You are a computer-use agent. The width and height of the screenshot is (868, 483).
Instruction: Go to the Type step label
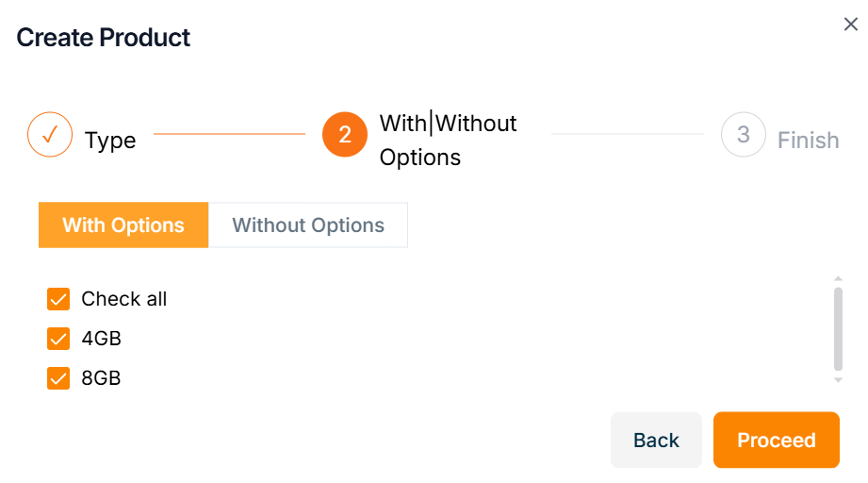(110, 141)
